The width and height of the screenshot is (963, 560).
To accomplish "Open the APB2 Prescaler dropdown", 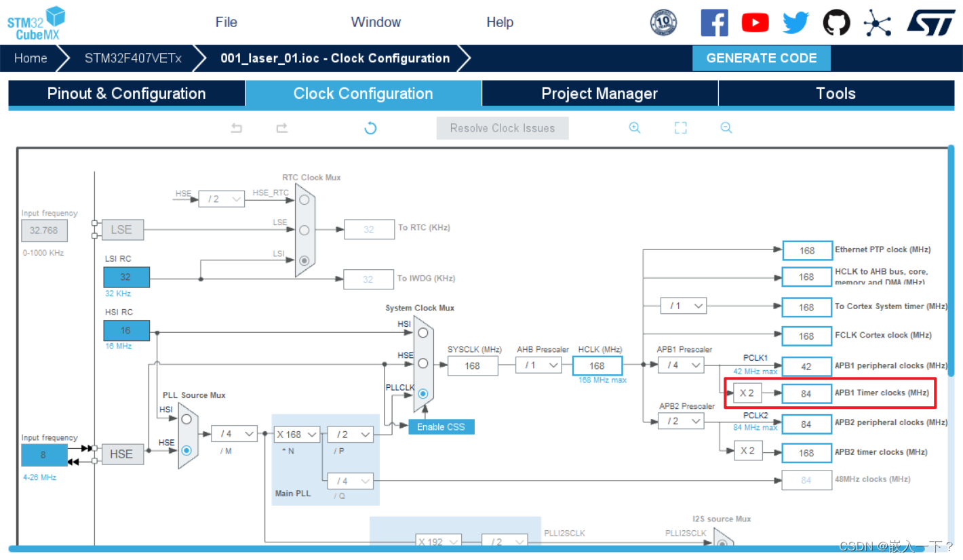I will tap(681, 421).
